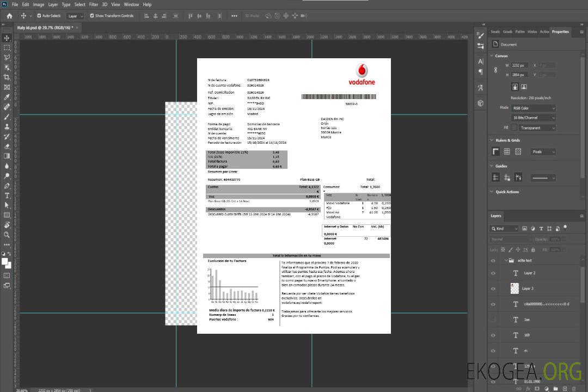This screenshot has height=392, width=588.
Task: Select the Crop tool
Action: (x=7, y=77)
